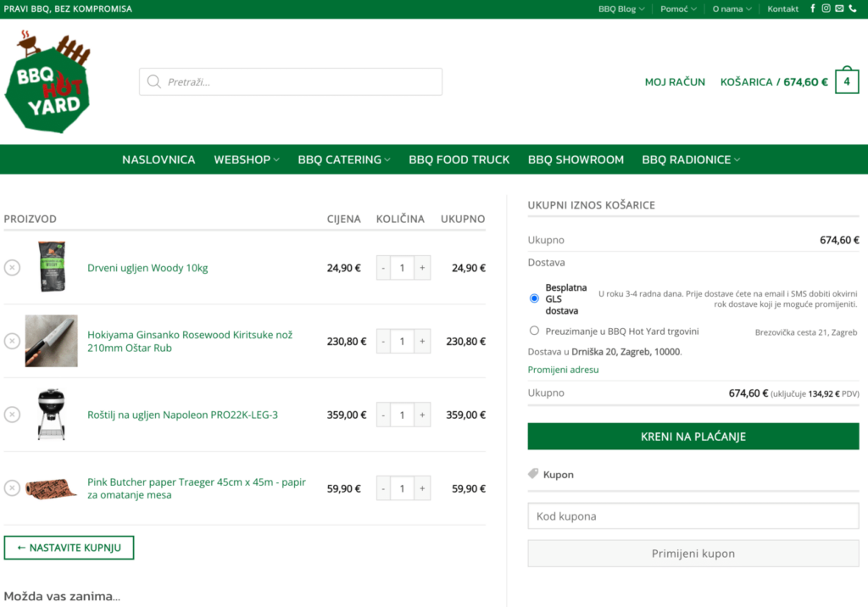Screen dimensions: 868x607
Task: Increase quantity of Hokiyama Kiritsuke knife
Action: click(x=422, y=342)
